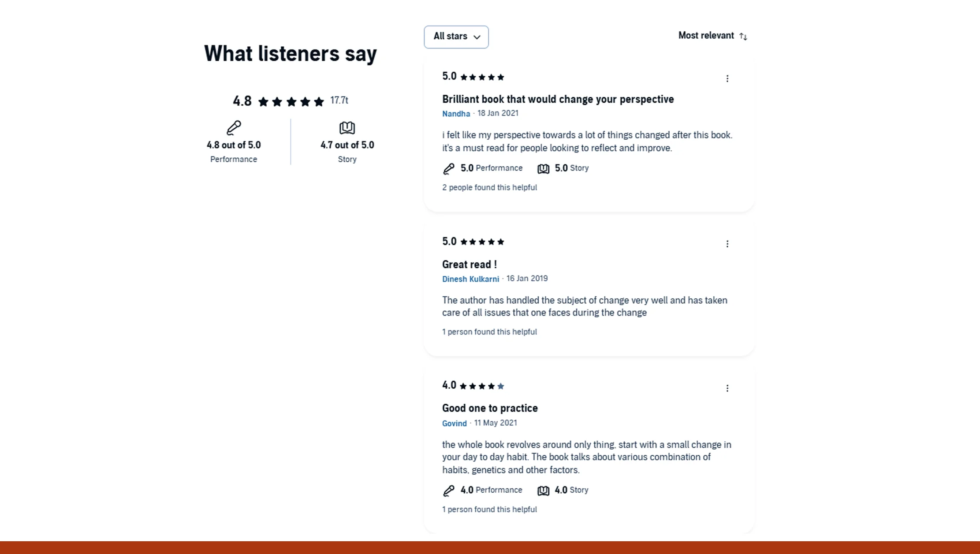Open Govind's profile link

point(455,423)
